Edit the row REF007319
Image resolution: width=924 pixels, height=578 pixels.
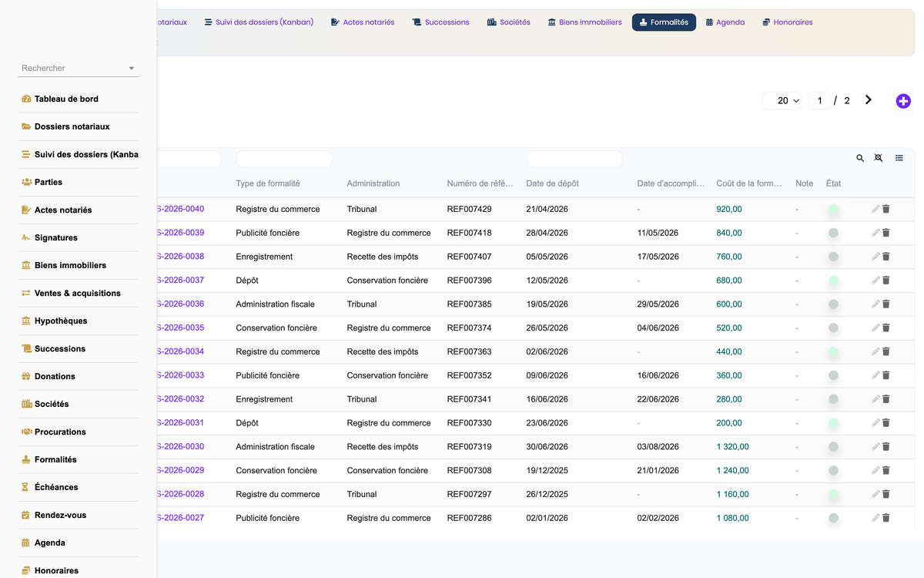(875, 447)
